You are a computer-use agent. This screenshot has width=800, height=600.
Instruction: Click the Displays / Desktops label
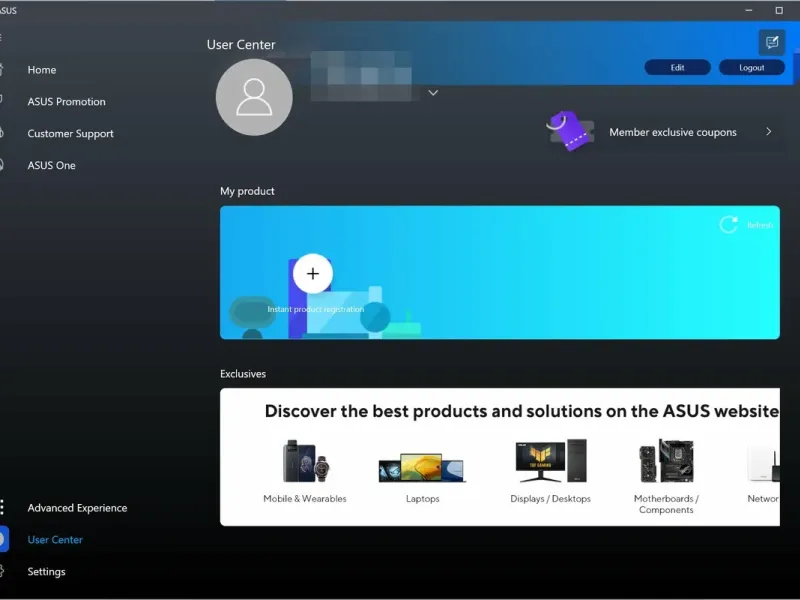(551, 498)
